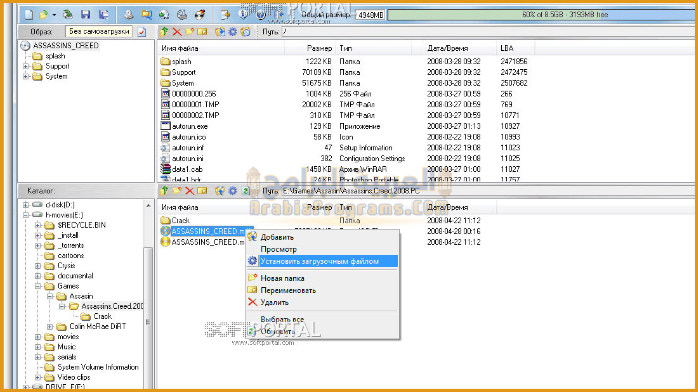
Task: Click the Exit door toolbar icon
Action: [x=279, y=15]
